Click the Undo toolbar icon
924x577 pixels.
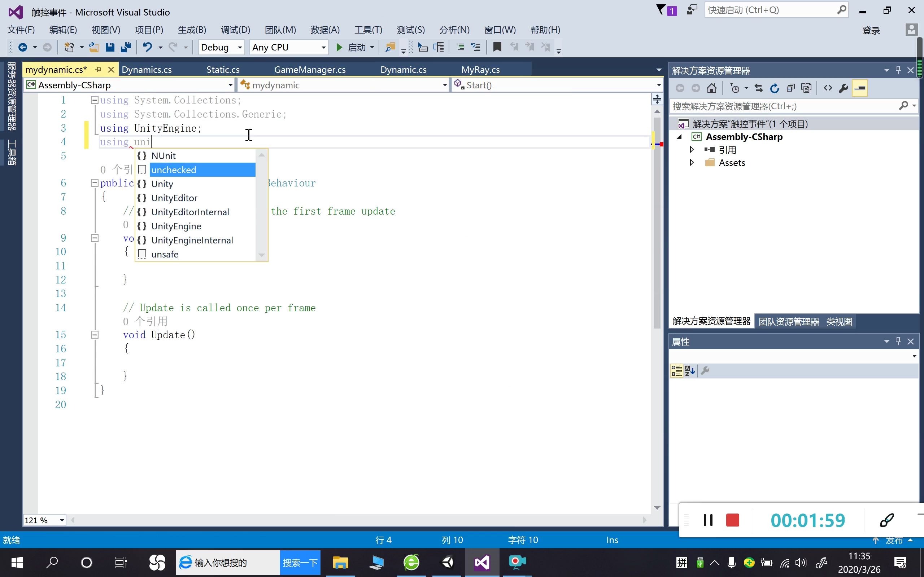[x=147, y=47]
